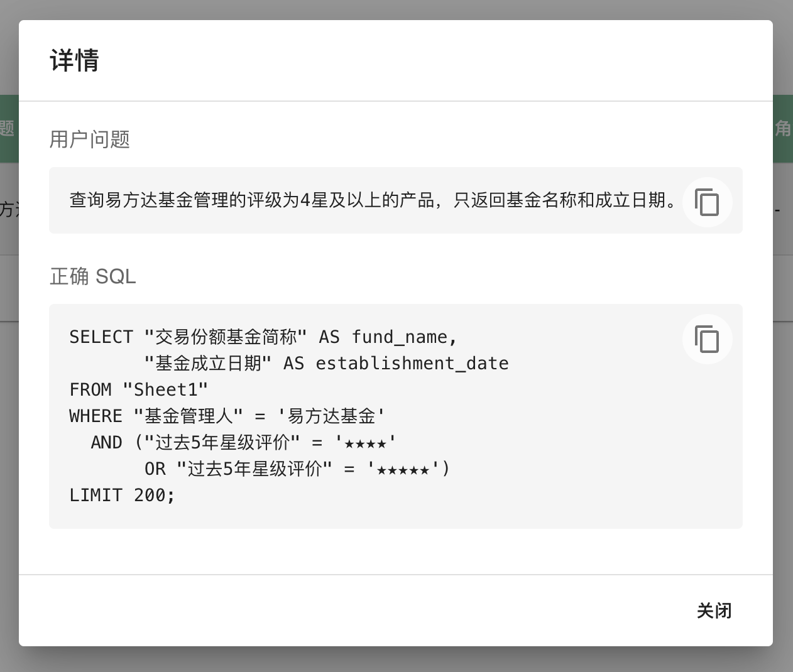793x672 pixels.
Task: Click the OR five-star rating condition line
Action: 297,469
